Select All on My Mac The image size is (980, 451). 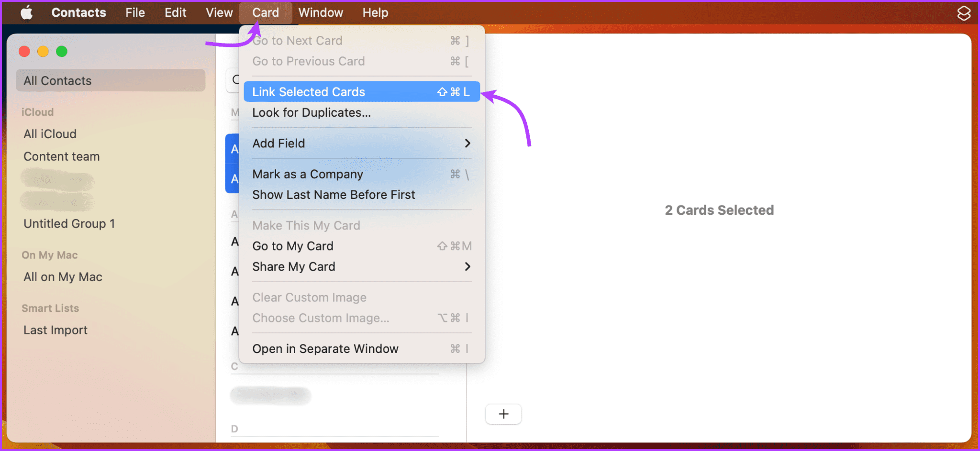(63, 276)
